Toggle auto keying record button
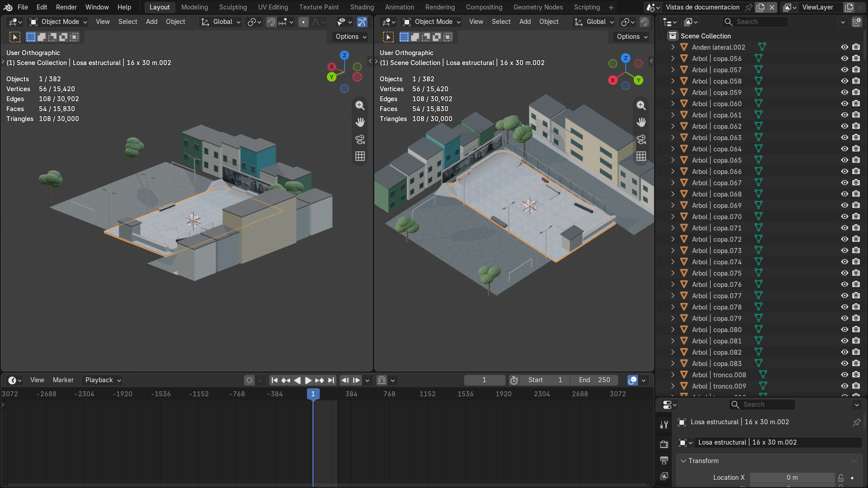 (249, 380)
